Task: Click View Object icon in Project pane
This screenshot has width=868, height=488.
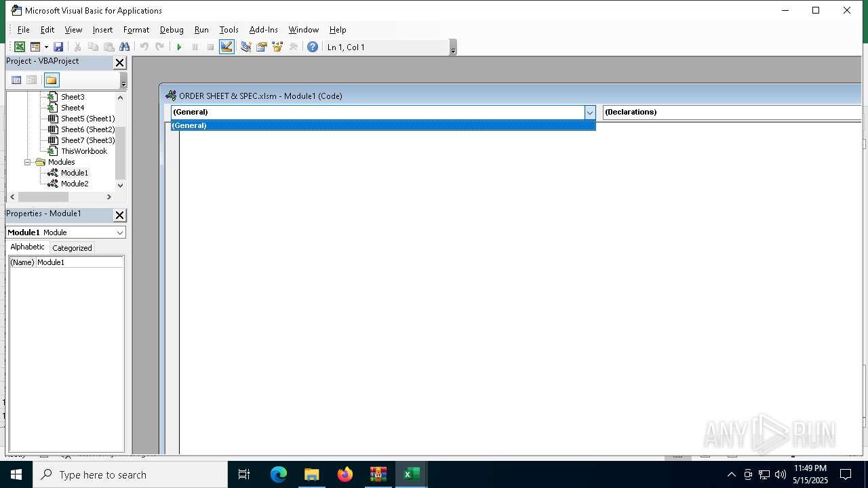Action: click(31, 80)
